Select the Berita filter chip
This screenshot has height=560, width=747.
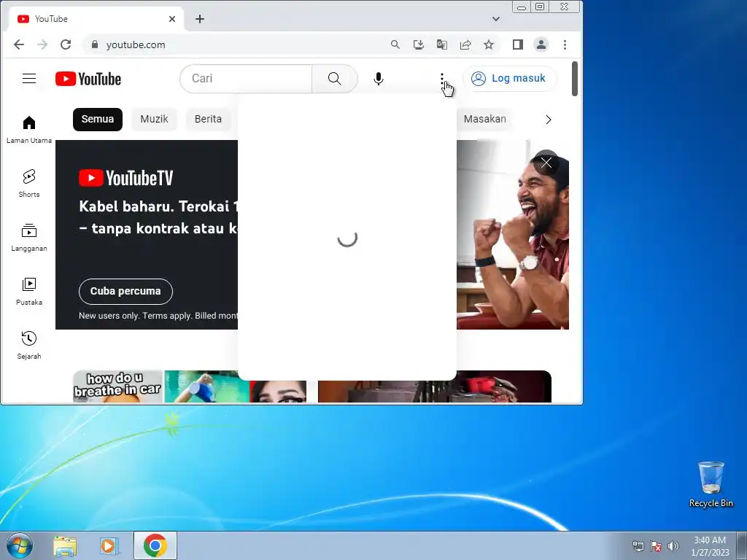pyautogui.click(x=208, y=119)
